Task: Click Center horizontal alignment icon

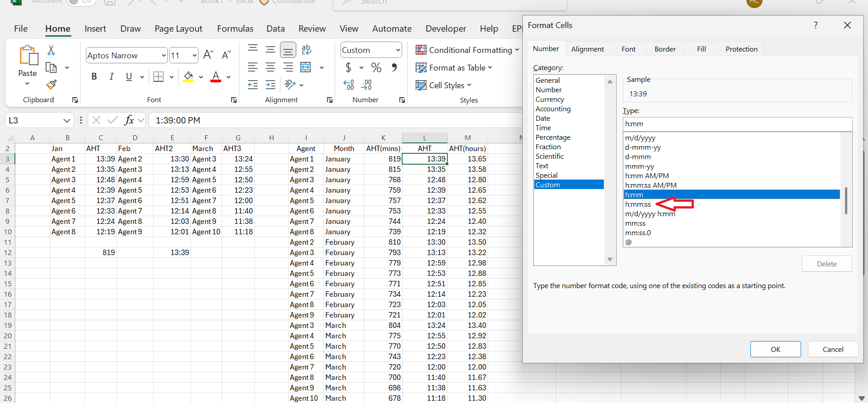Action: click(270, 67)
